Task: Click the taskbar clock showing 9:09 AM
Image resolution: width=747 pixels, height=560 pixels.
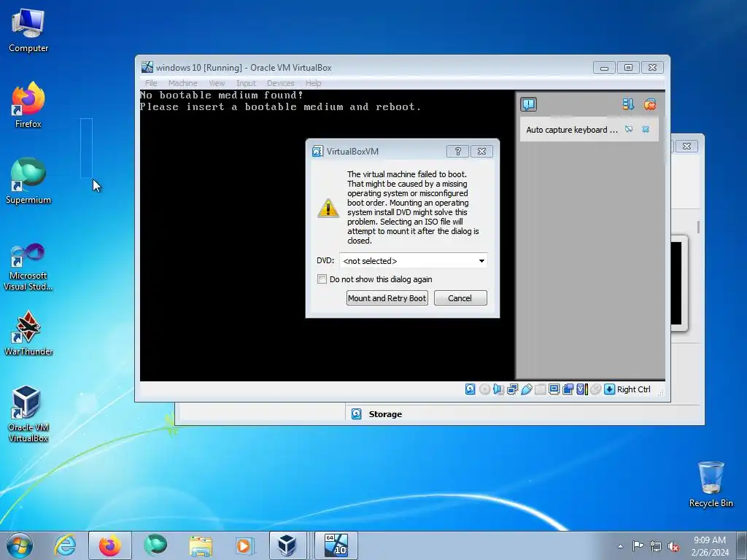Action: pyautogui.click(x=710, y=546)
